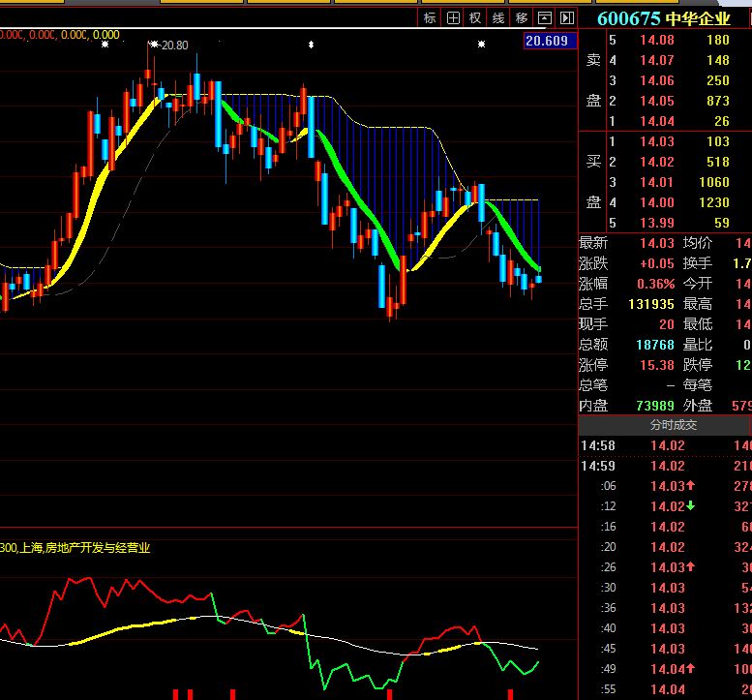Click the 量比 volume ratio label
This screenshot has height=700, width=752.
coord(698,345)
